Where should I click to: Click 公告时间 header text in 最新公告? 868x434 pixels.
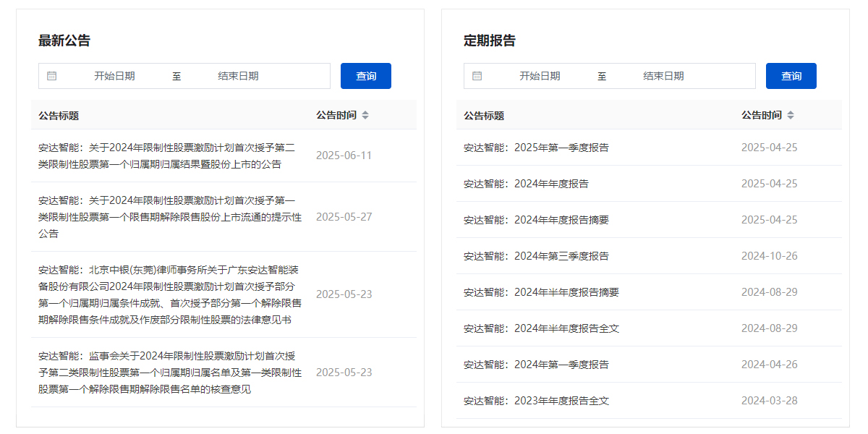336,115
